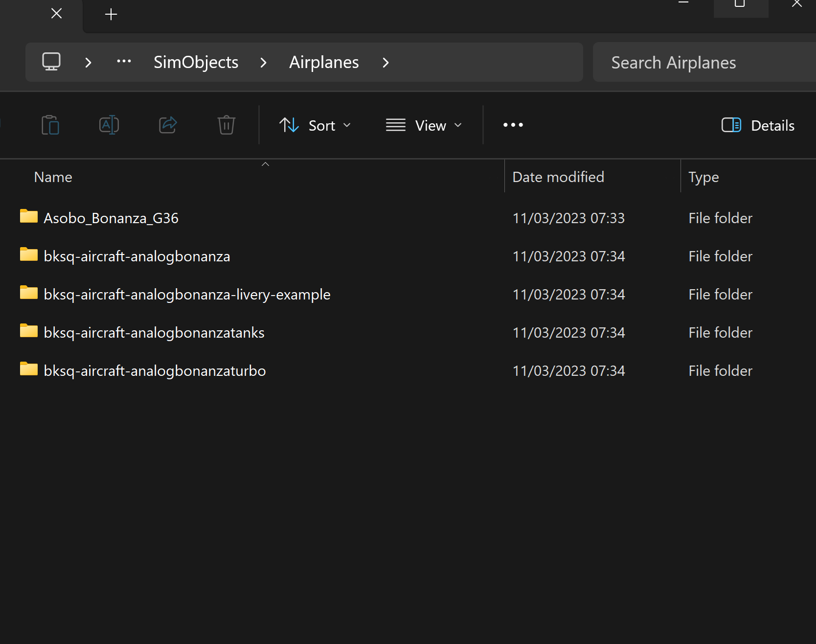Click date 11/03/2023 07:33
This screenshot has width=816, height=644.
(568, 218)
